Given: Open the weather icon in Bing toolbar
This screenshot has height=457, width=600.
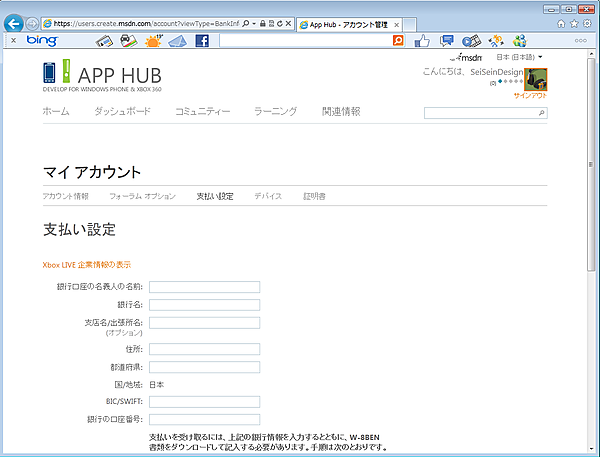Looking at the screenshot, I should pyautogui.click(x=153, y=41).
